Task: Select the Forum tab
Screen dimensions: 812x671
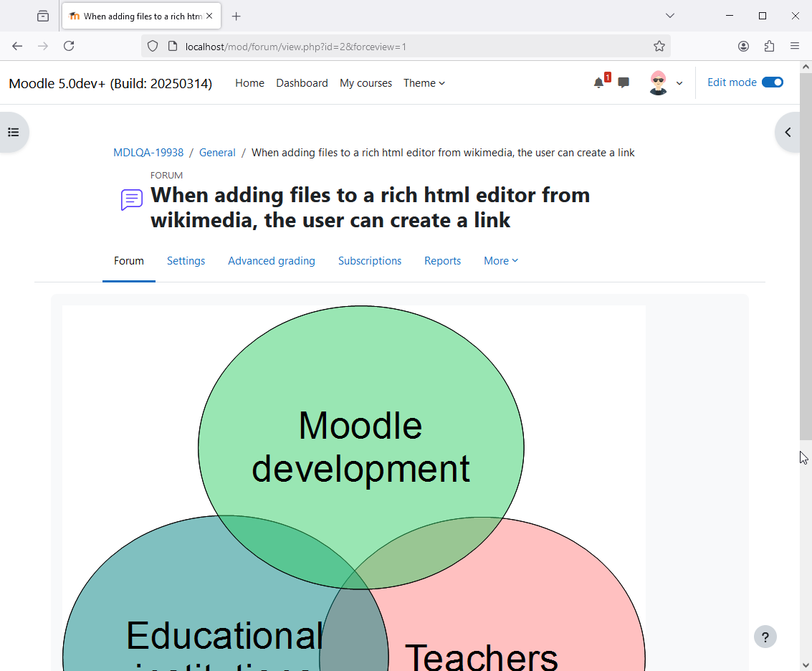Action: (x=129, y=261)
